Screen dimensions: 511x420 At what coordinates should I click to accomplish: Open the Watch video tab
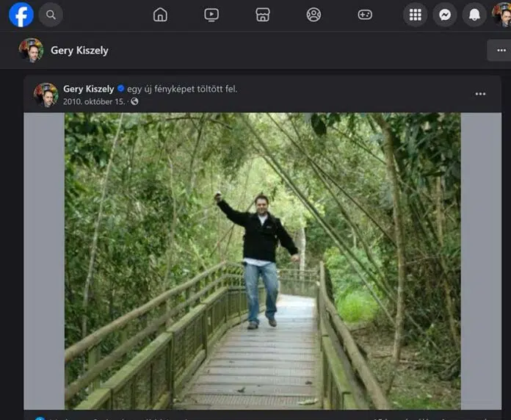pyautogui.click(x=211, y=15)
